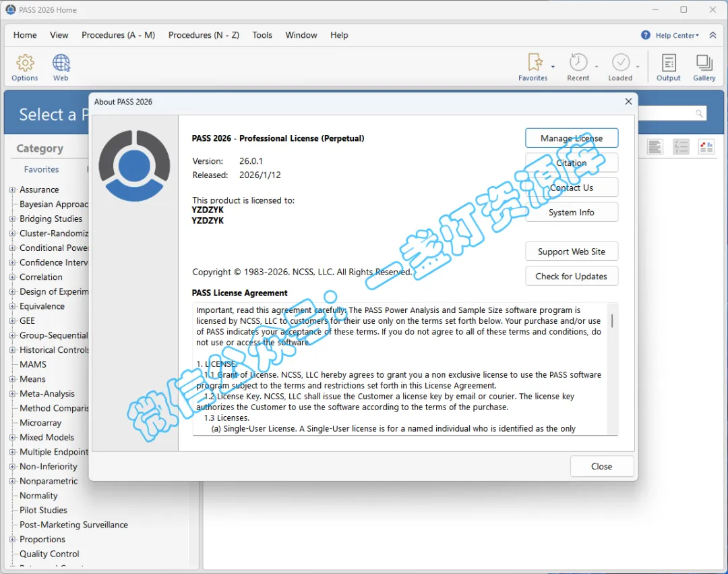Open the Loaded checkmark icon
This screenshot has width=728, height=574.
621,62
